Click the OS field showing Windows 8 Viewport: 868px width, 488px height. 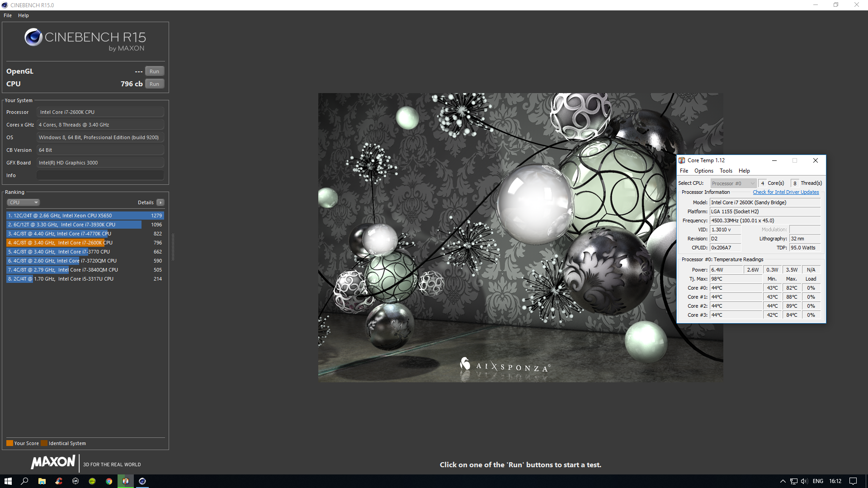(x=100, y=137)
